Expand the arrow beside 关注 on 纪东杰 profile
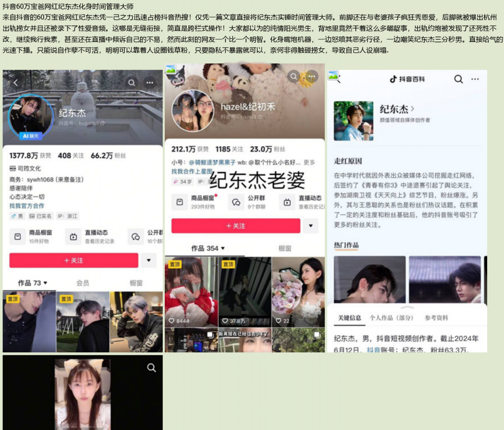504x430 pixels. 148,260
